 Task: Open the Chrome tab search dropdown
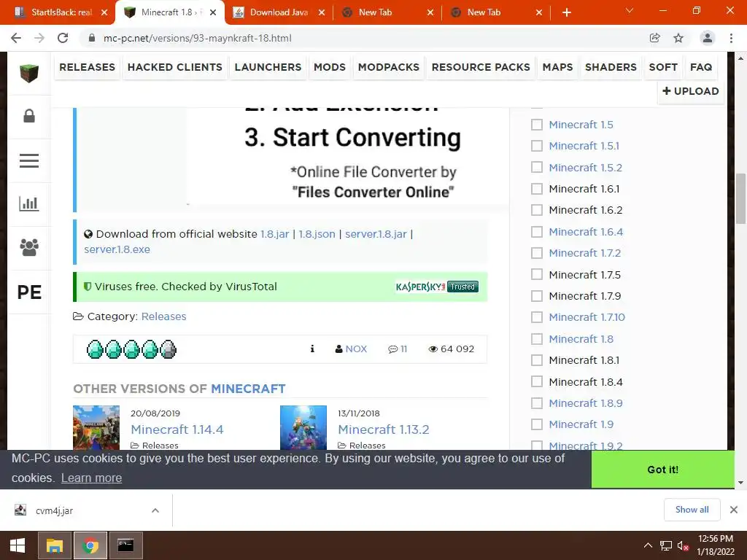coord(630,10)
